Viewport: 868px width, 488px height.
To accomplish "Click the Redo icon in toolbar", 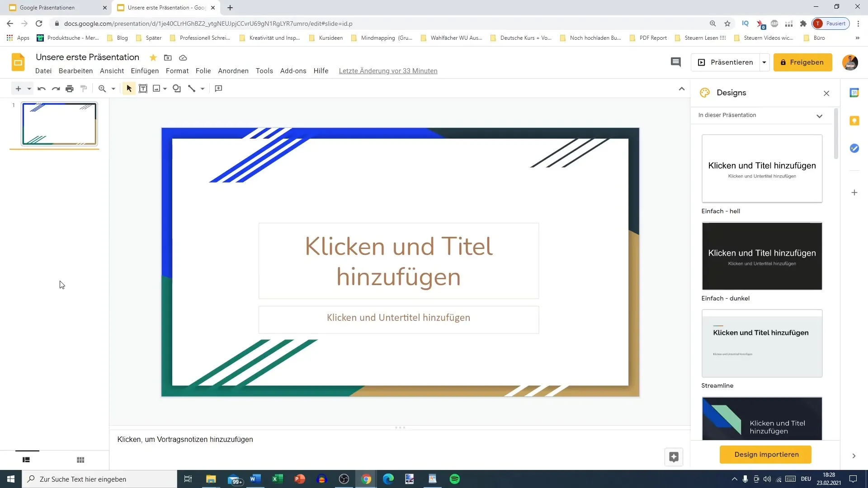I will click(56, 88).
